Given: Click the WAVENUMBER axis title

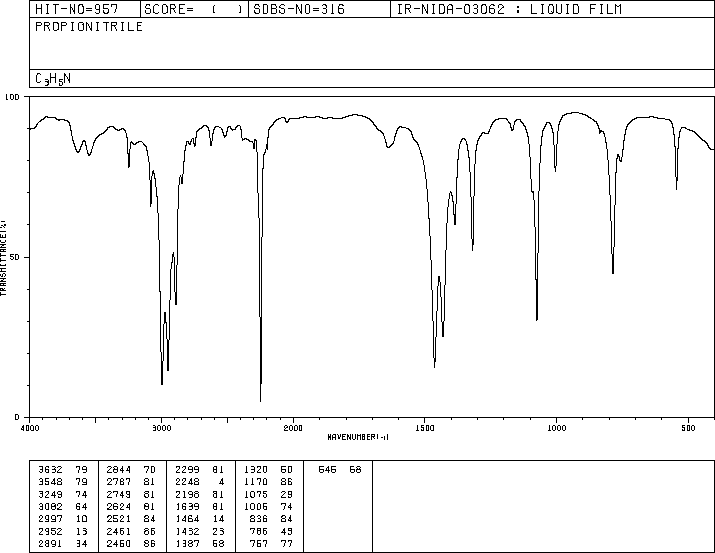Looking at the screenshot, I should coord(358,437).
